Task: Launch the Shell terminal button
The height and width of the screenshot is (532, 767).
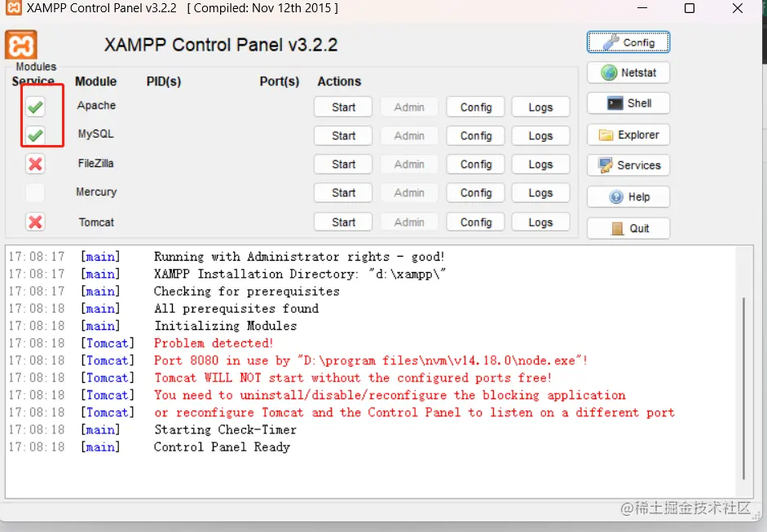Action: 628,103
